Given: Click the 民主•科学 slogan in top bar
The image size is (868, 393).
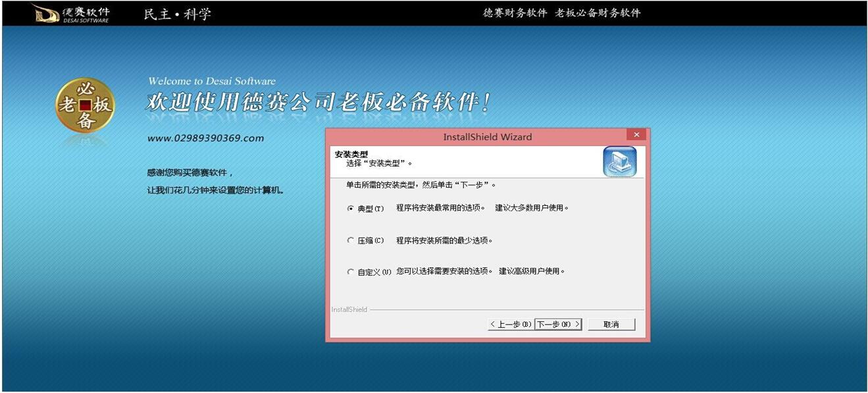Looking at the screenshot, I should [178, 14].
